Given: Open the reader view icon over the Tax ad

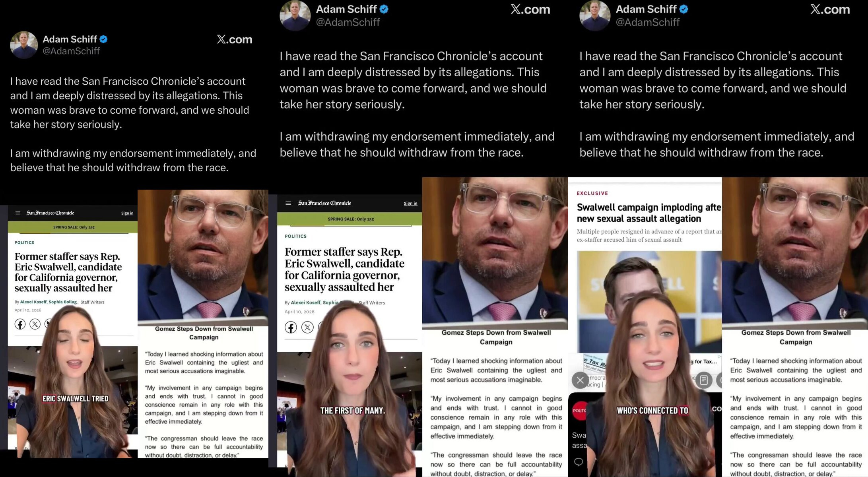Looking at the screenshot, I should (x=704, y=380).
